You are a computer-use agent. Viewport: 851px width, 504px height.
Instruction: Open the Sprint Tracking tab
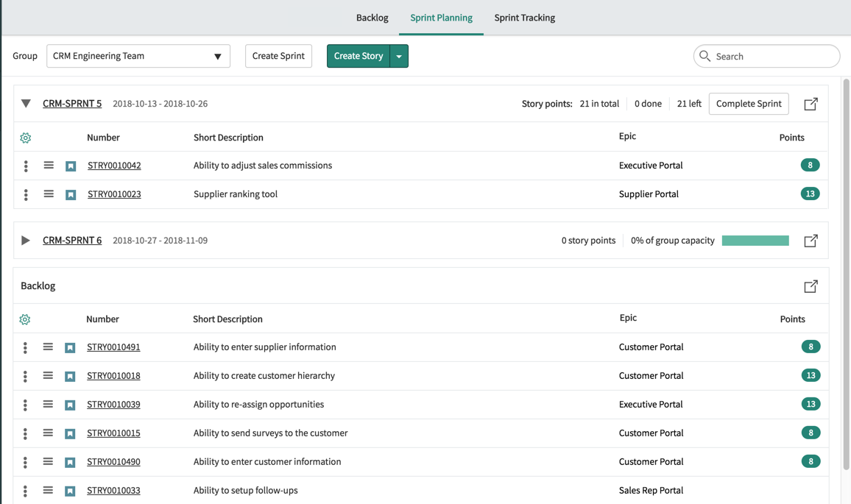(524, 18)
